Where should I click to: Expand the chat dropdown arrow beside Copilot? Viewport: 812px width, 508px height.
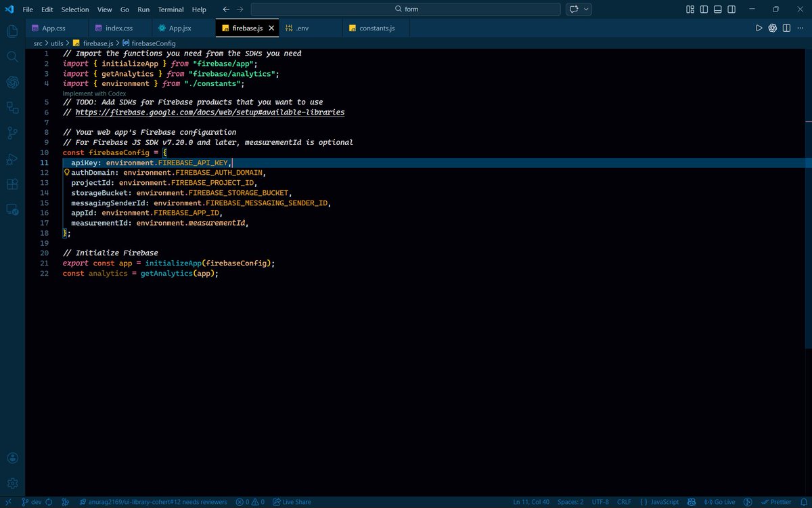[x=586, y=9]
